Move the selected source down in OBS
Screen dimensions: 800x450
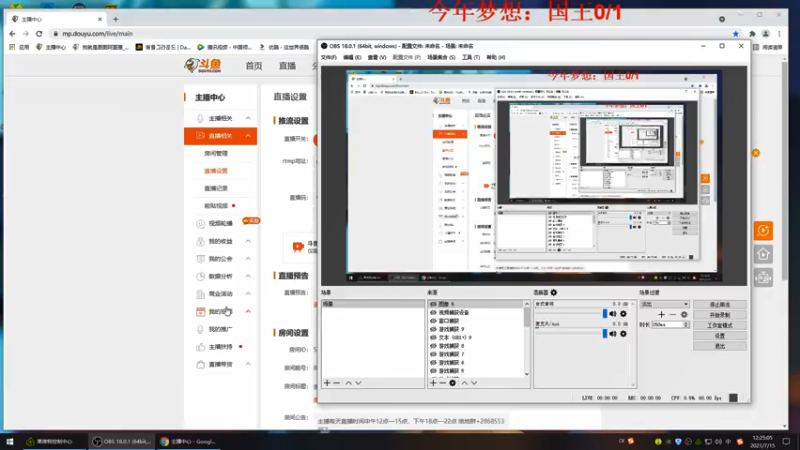click(x=474, y=383)
